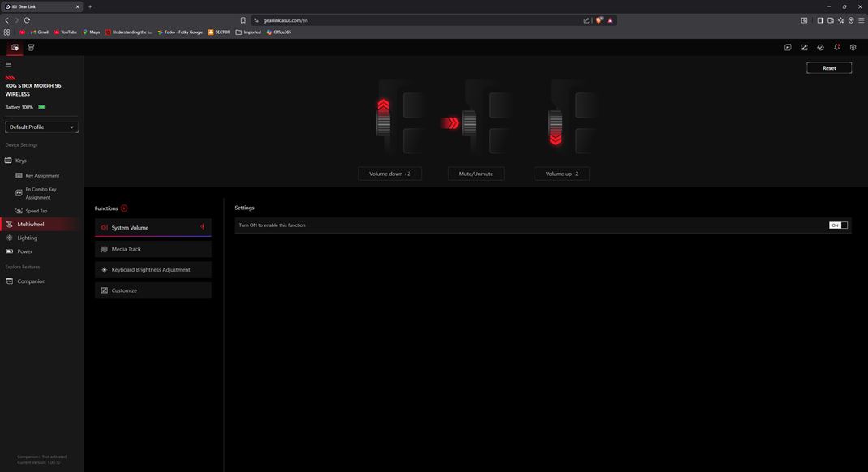Open Fn Combo Key Assignment
Image resolution: width=868 pixels, height=472 pixels.
(37, 193)
